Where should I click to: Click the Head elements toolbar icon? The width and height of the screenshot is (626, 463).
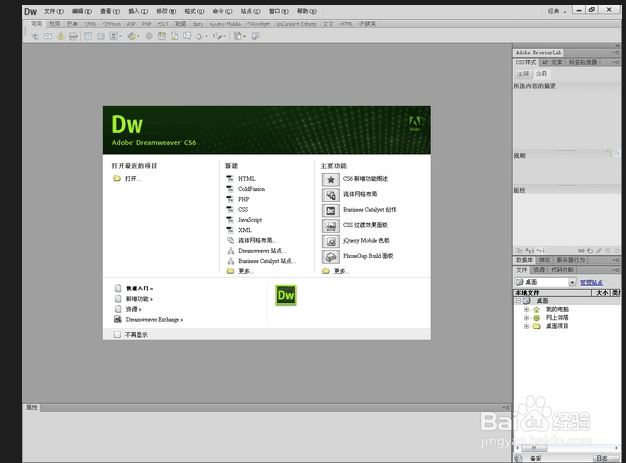tap(201, 36)
